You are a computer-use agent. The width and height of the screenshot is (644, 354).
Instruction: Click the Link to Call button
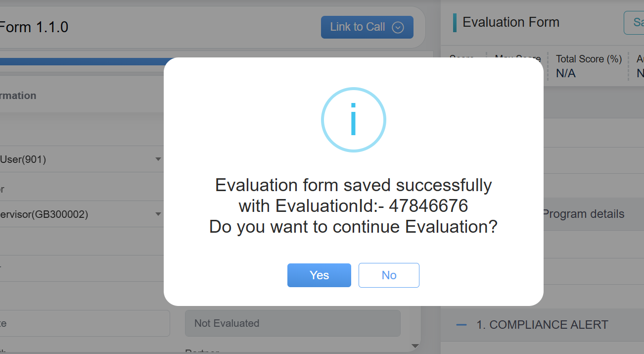357,27
